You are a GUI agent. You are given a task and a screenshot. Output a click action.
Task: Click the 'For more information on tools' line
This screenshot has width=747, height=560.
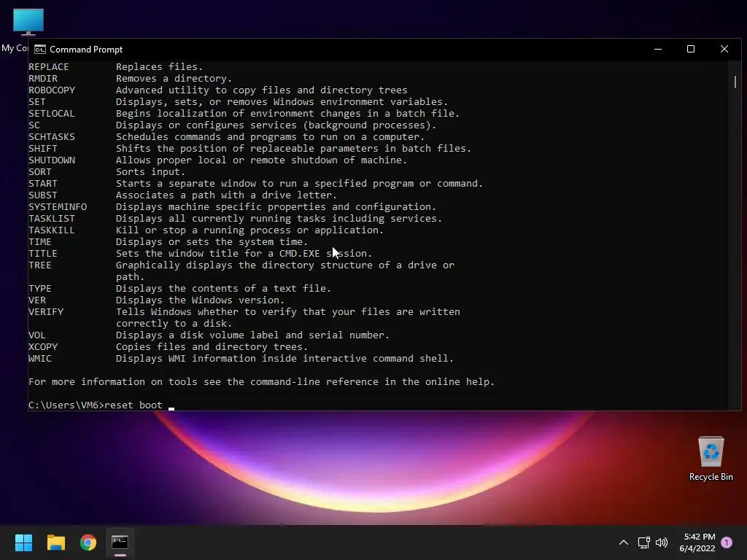pos(262,382)
